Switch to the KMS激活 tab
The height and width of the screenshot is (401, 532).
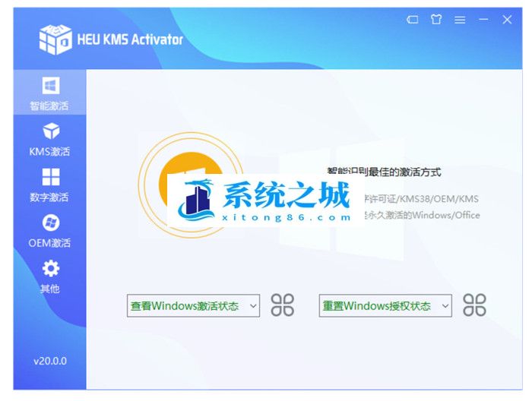click(x=50, y=140)
